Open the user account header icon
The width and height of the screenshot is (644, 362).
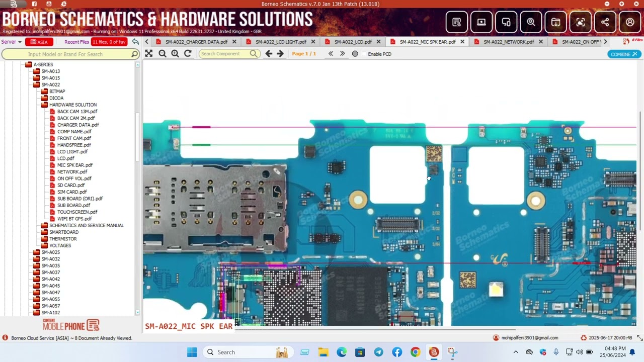pos(630,22)
